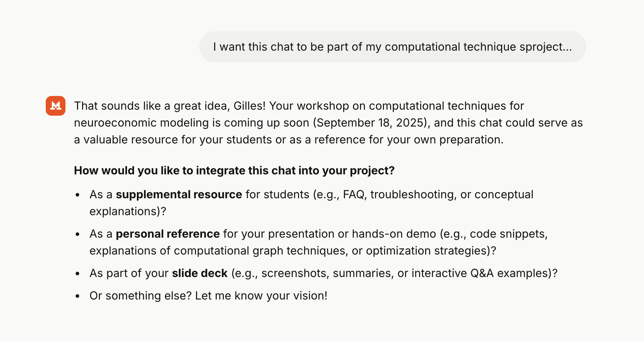Click the bold "personal reference" text
The image size is (644, 341).
[168, 234]
